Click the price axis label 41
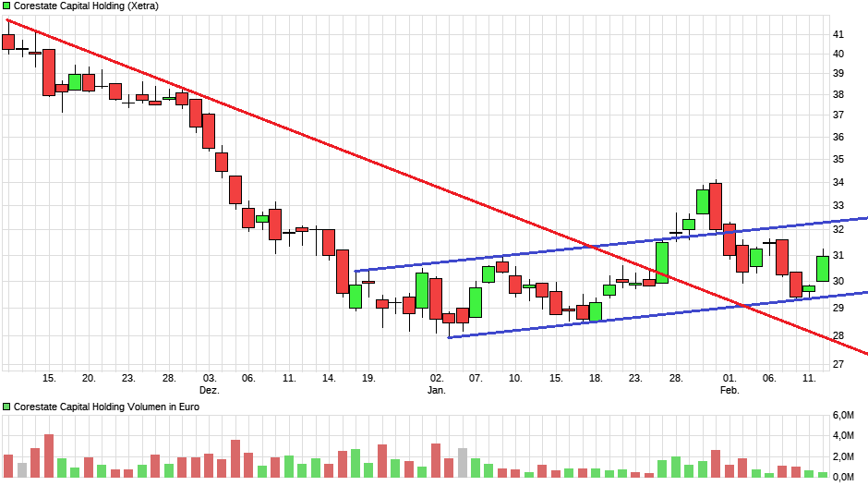The height and width of the screenshot is (486, 868). click(838, 34)
